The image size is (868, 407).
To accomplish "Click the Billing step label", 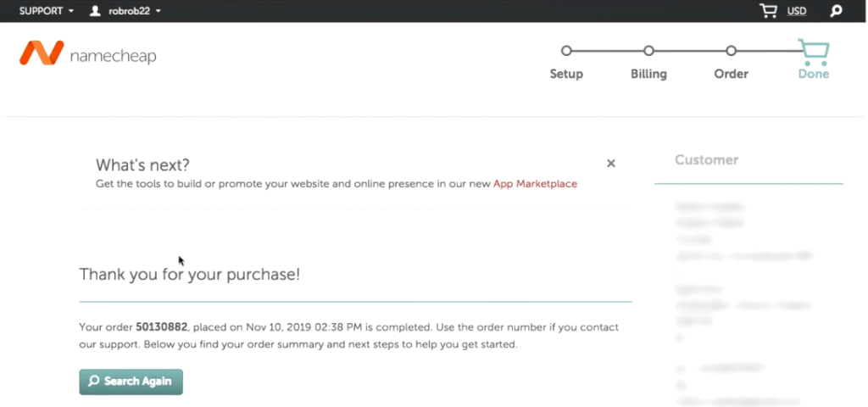I will pyautogui.click(x=648, y=75).
